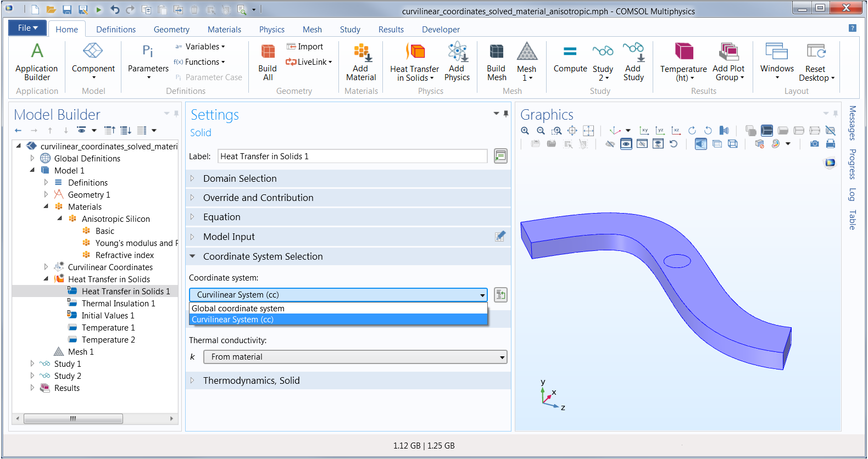The image size is (868, 459).
Task: Switch to the xy-plane view
Action: pyautogui.click(x=644, y=131)
